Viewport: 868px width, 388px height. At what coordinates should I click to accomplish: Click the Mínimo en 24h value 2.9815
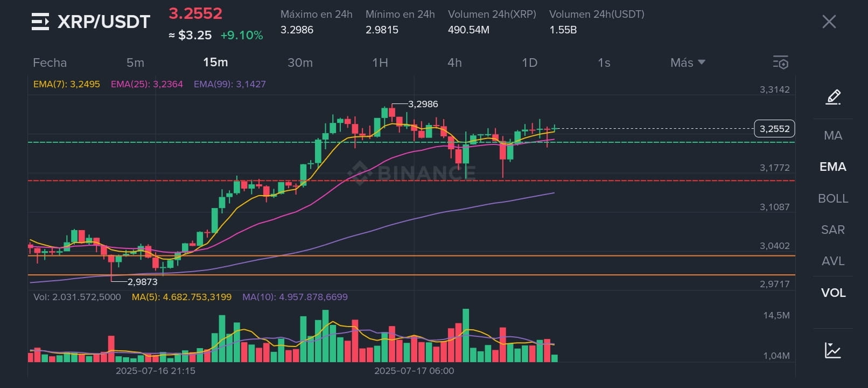[382, 30]
